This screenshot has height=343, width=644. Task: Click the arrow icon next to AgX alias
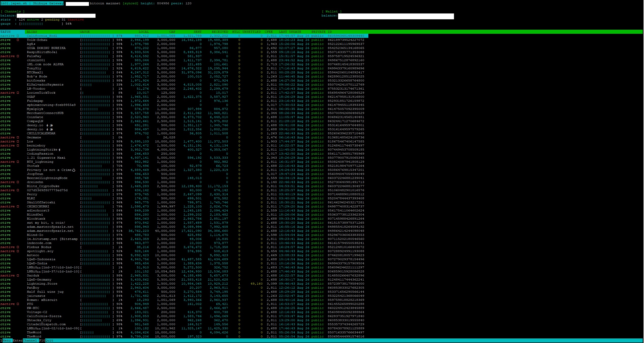click(x=34, y=44)
